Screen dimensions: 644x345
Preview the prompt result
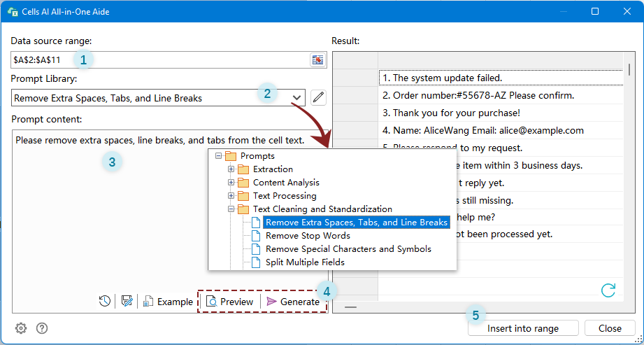coord(229,302)
